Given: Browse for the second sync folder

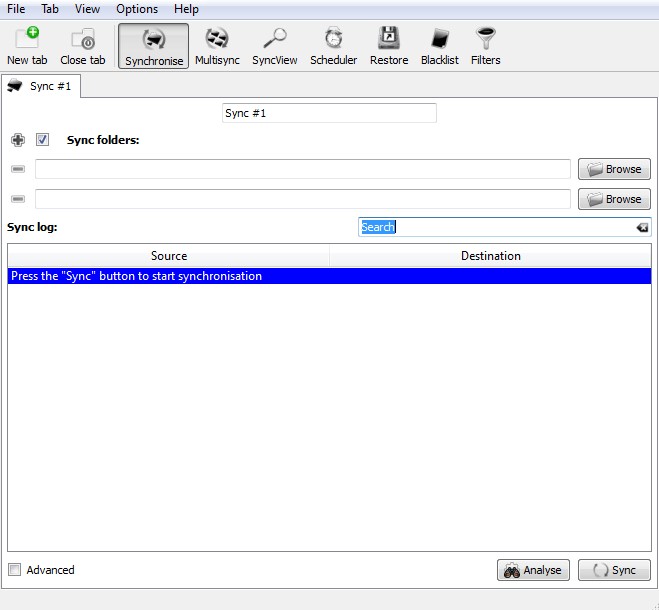Looking at the screenshot, I should (x=614, y=199).
